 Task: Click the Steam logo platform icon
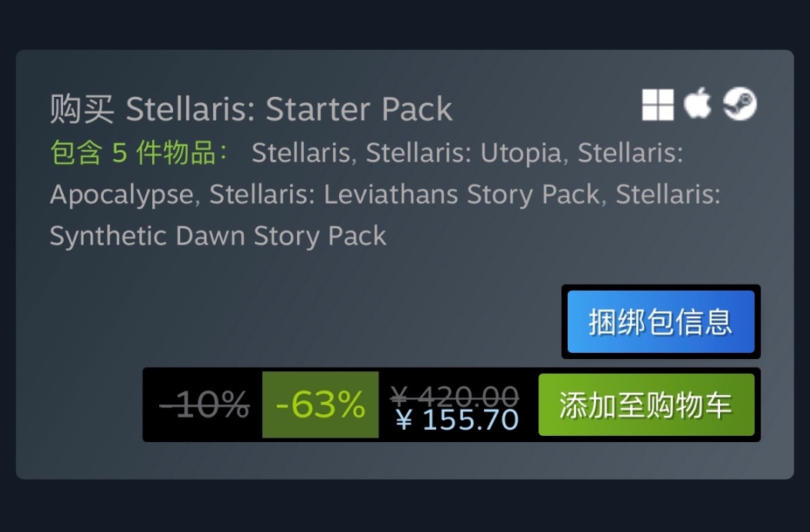tap(739, 104)
